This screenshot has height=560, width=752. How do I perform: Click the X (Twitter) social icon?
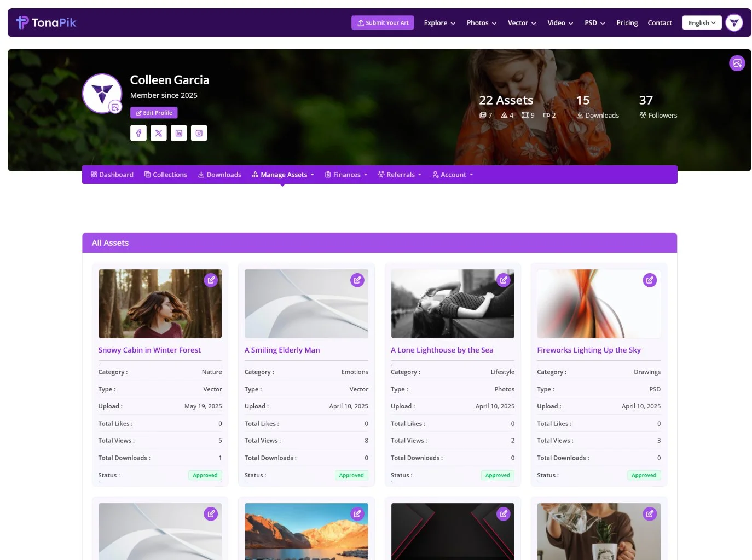coord(159,133)
